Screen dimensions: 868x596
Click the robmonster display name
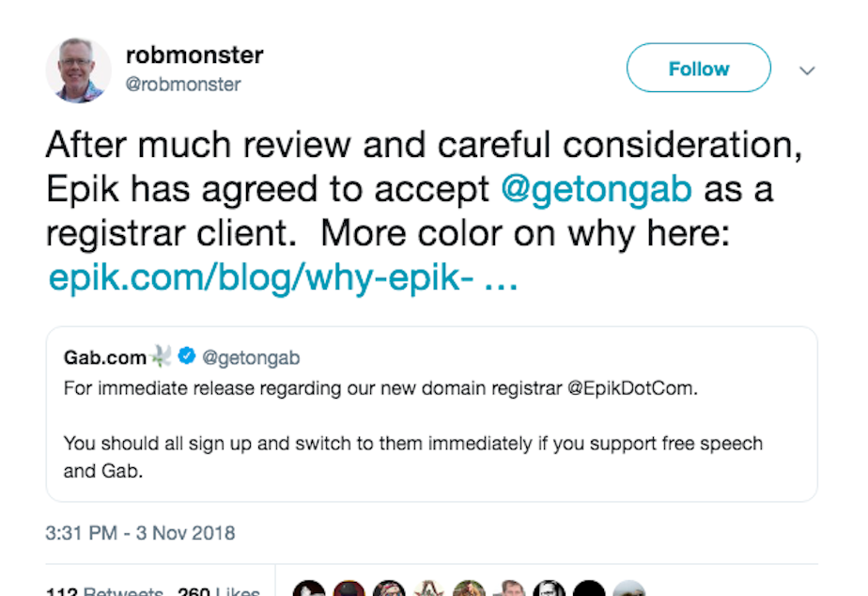pyautogui.click(x=194, y=55)
